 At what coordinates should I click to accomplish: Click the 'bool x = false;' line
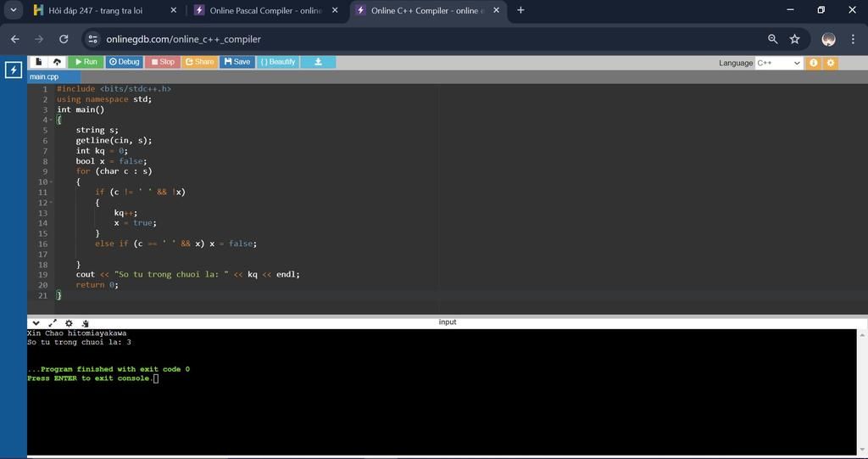pyautogui.click(x=111, y=161)
